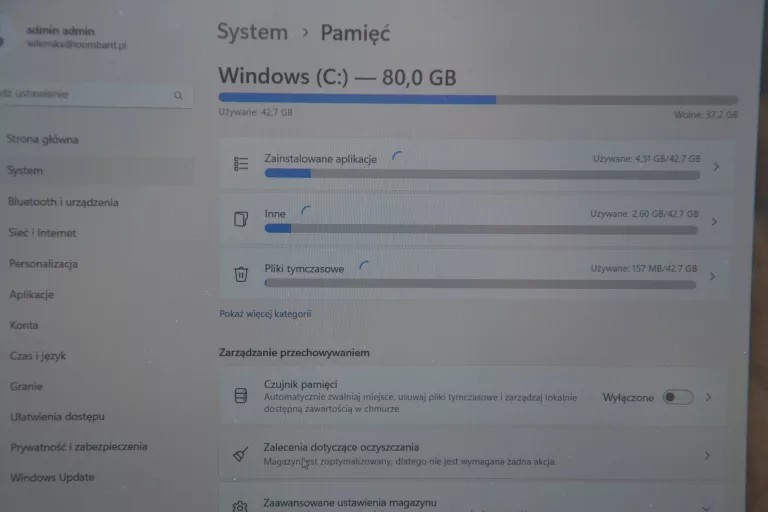Select Personalizacja in the sidebar
This screenshot has height=512, width=768.
coord(44,264)
